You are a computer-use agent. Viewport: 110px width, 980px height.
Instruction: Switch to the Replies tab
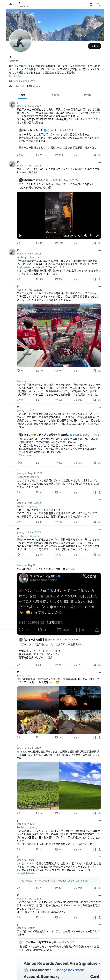click(x=55, y=94)
